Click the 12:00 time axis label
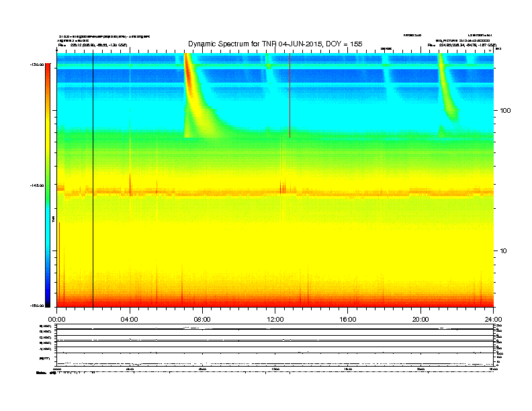Screen dimensions: 532x411 (x=275, y=320)
